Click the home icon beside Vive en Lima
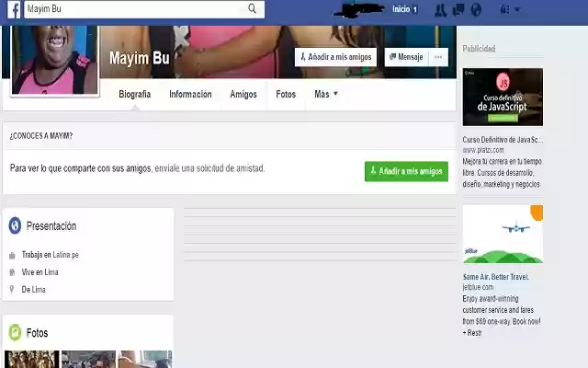This screenshot has width=588, height=368. [12, 272]
